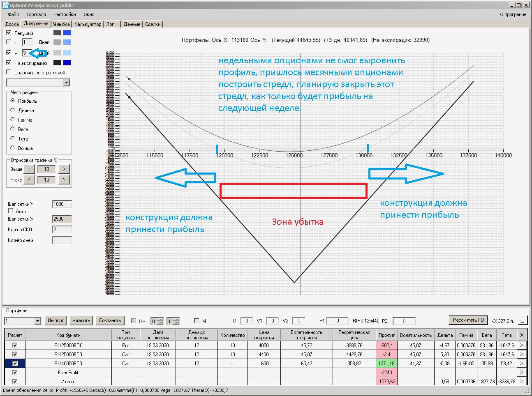Click the D value input field
The width and height of the screenshot is (532, 396).
click(x=247, y=321)
